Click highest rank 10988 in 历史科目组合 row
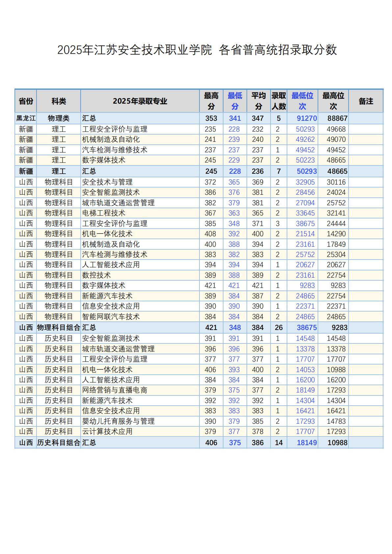The image size is (392, 554). [x=337, y=443]
